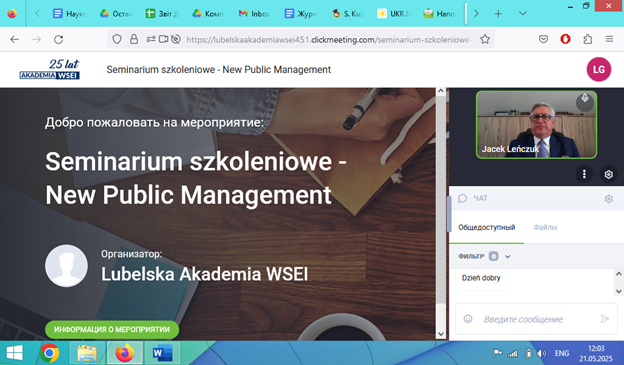This screenshot has height=365, width=624.
Task: Toggle the tracking protection shield icon
Action: pyautogui.click(x=117, y=39)
